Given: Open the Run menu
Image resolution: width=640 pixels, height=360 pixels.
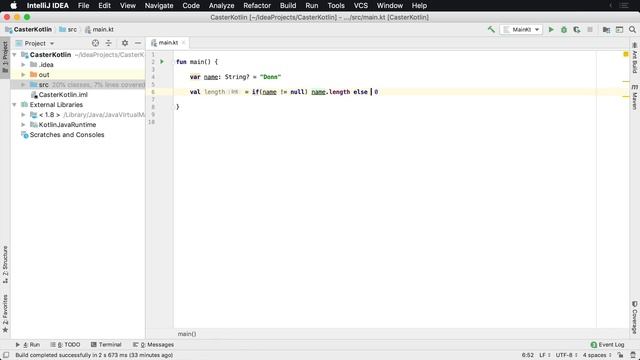Looking at the screenshot, I should coord(311,6).
